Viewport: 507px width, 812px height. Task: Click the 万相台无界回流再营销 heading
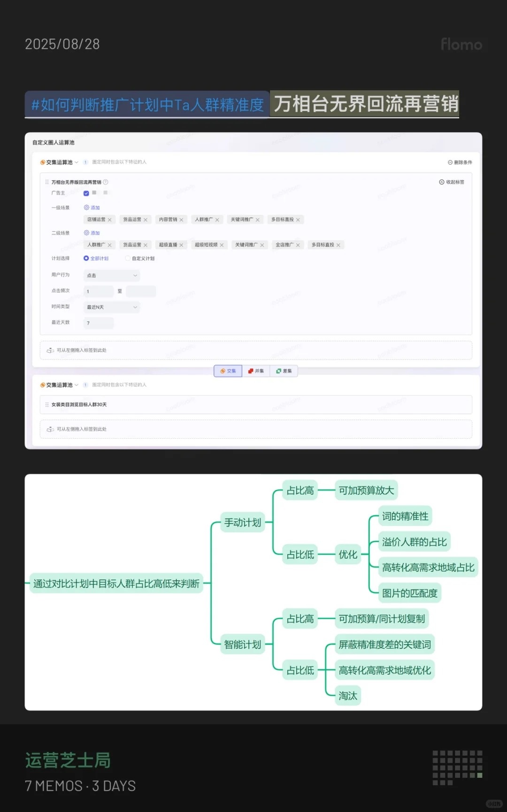click(x=366, y=104)
